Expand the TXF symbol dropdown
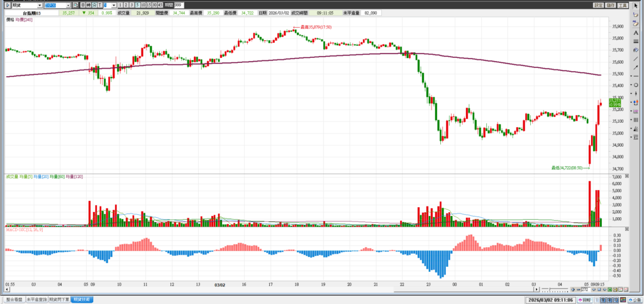The image size is (644, 304). [67, 5]
